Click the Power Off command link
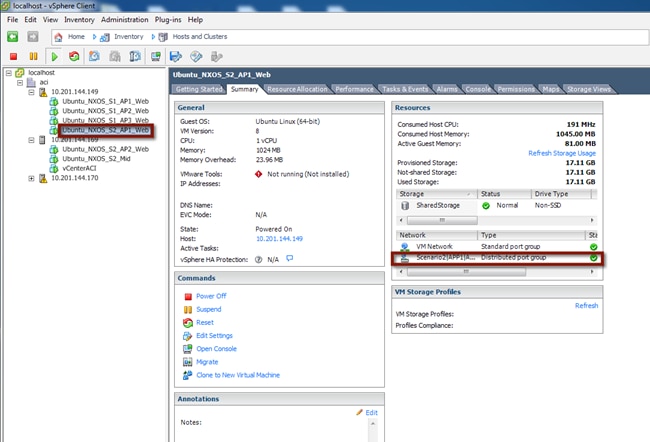 click(x=211, y=296)
